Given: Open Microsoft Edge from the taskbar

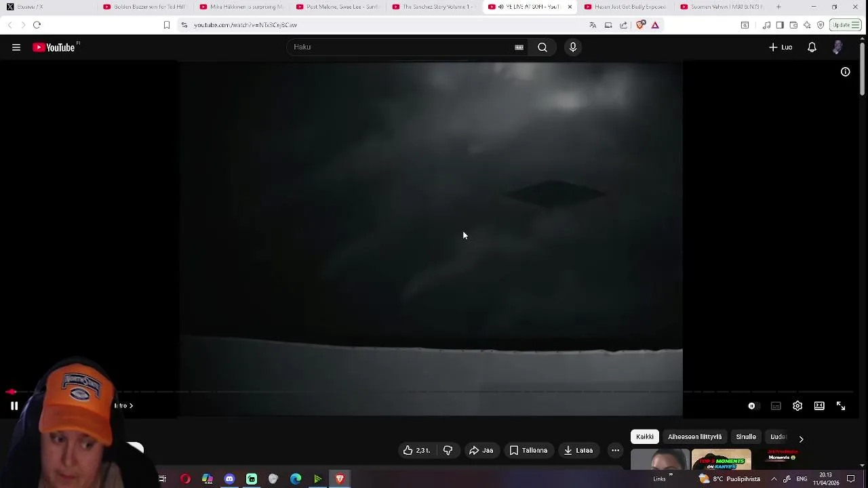Looking at the screenshot, I should (296, 479).
